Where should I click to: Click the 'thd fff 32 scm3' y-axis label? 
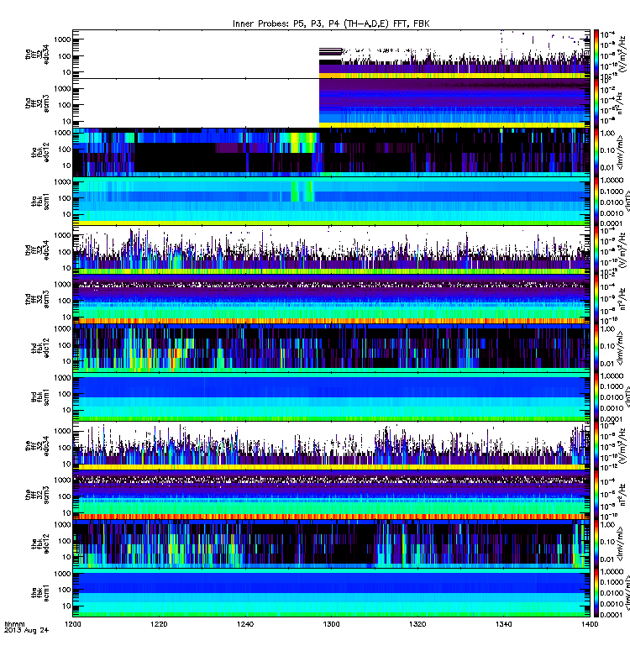click(x=37, y=299)
